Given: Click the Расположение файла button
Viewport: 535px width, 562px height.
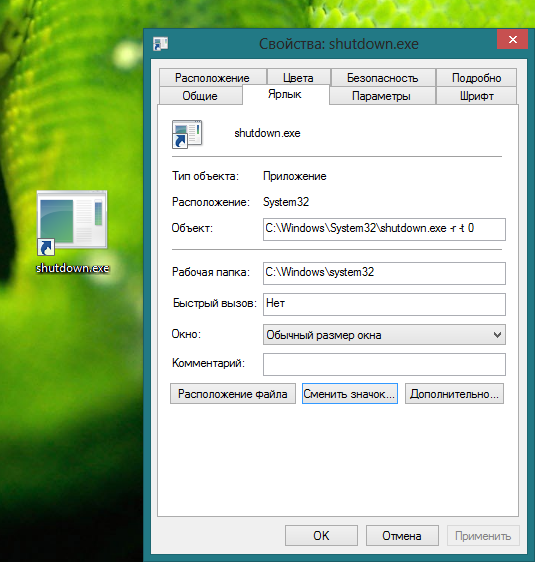Looking at the screenshot, I should 233,394.
